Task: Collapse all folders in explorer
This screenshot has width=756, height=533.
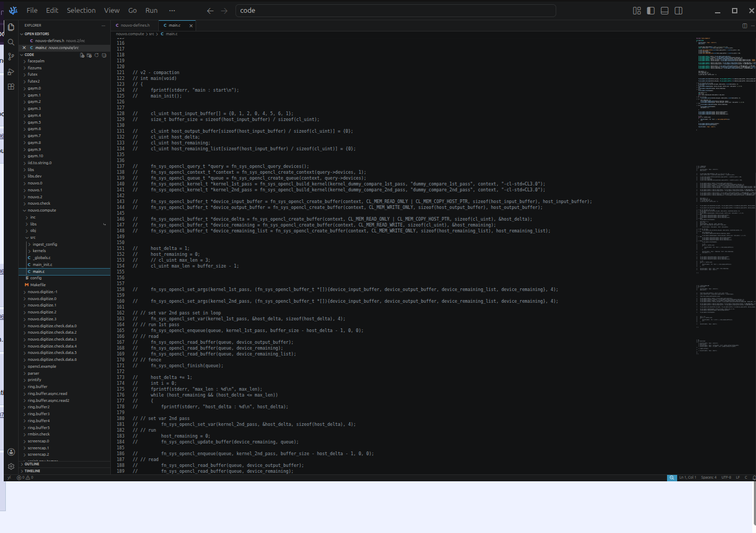Action: point(104,55)
